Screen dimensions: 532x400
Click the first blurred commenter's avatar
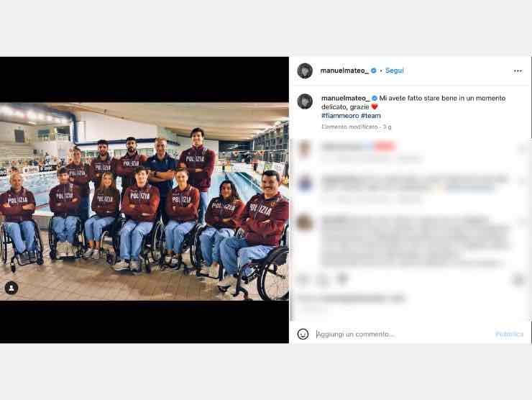[304, 149]
